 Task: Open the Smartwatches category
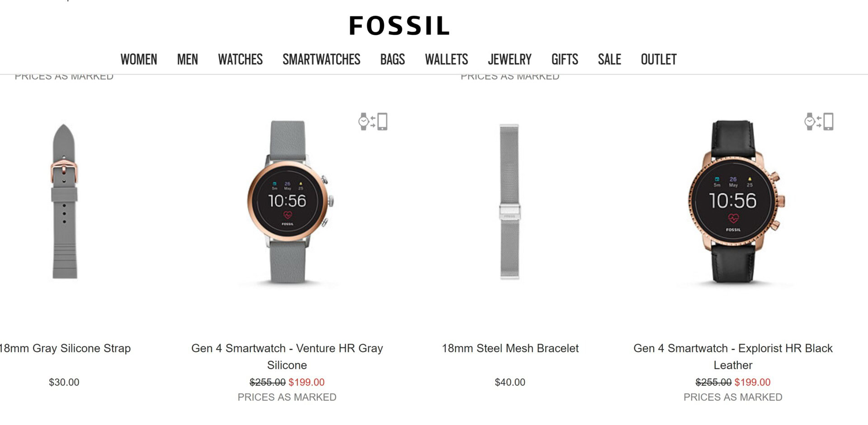(321, 59)
